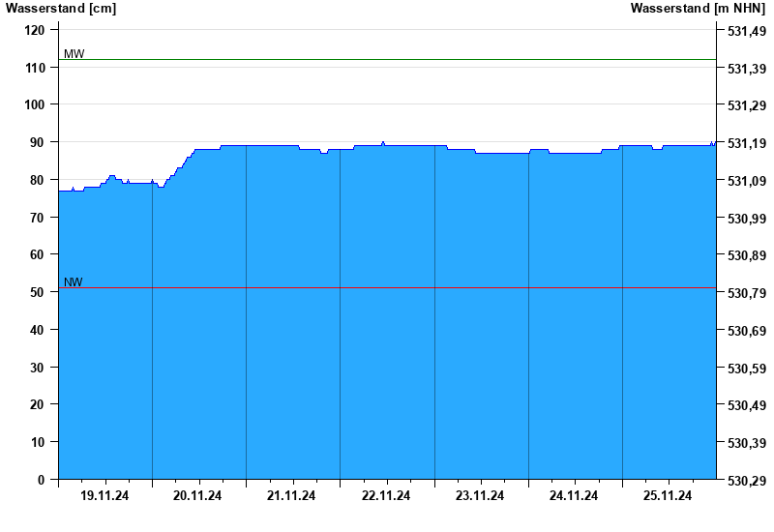Select the 60 value on left axis
Screen dimensions: 774x532
[x=38, y=254]
